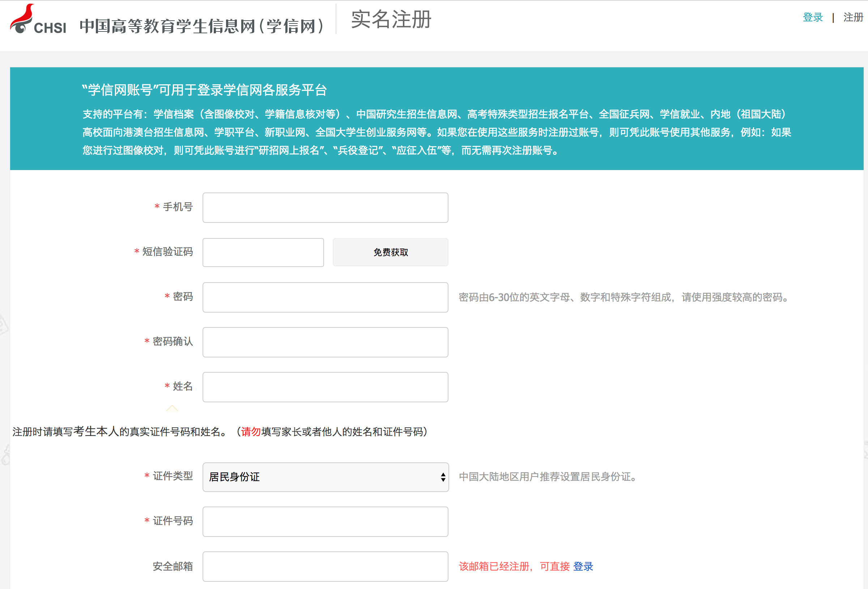Click the 实名注册 page heading

tap(391, 20)
